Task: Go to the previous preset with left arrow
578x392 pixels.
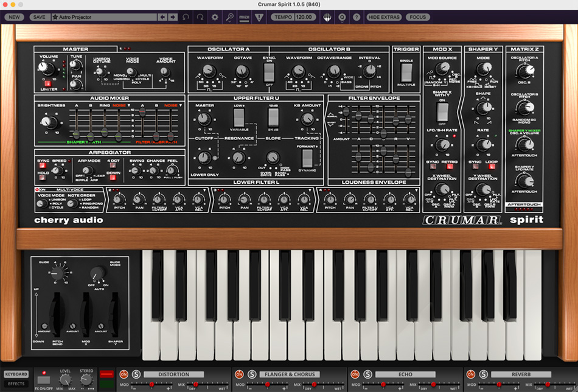Action: (162, 17)
